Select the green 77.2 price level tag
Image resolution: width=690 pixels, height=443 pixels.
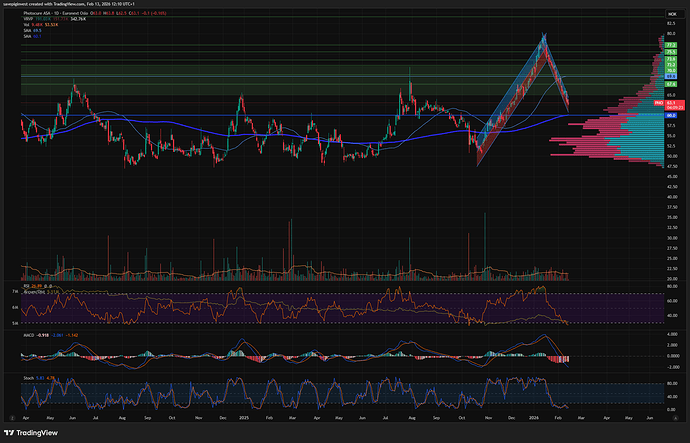coord(672,45)
